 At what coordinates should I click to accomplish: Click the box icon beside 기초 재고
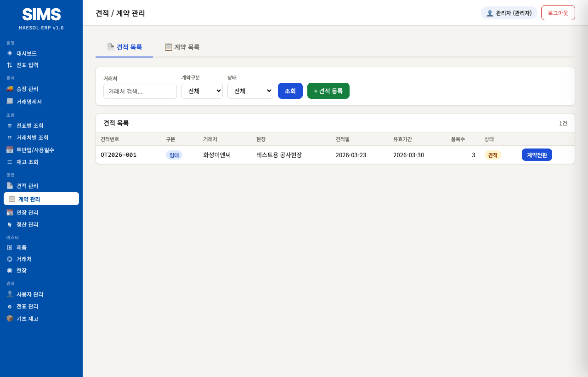[10, 318]
